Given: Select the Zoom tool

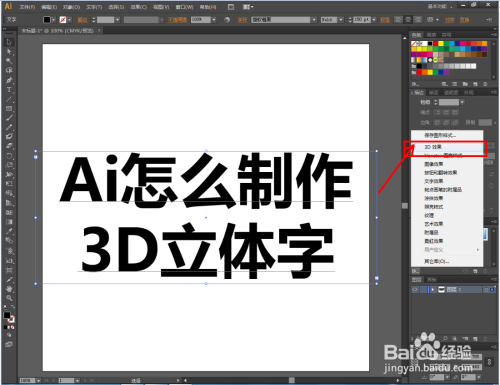Looking at the screenshot, I should pos(9,298).
